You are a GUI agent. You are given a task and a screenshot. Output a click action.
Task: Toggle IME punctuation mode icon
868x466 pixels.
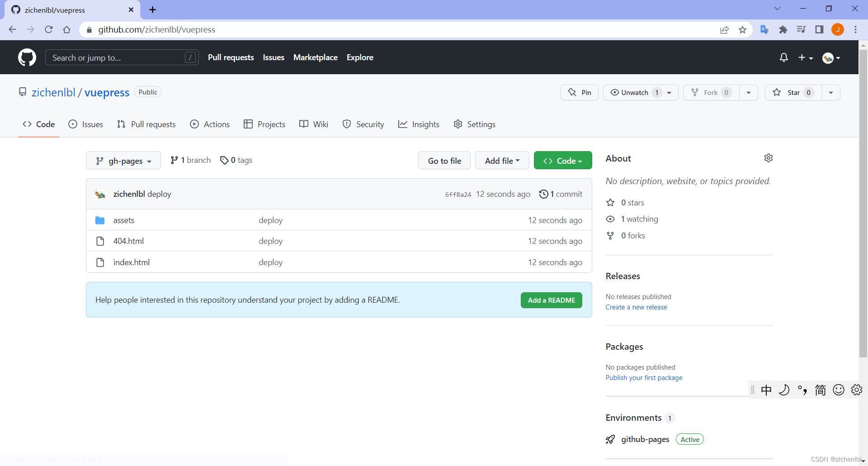802,390
